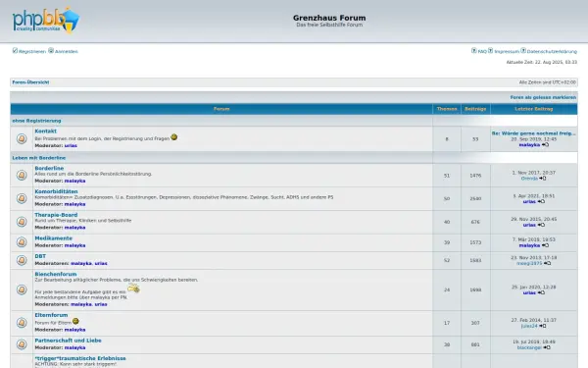588x368 pixels.
Task: Open the Leben mit Borderline category
Action: click(39, 158)
